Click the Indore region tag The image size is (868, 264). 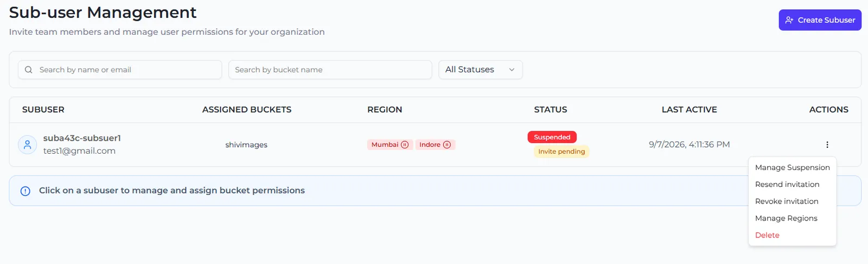pos(435,144)
